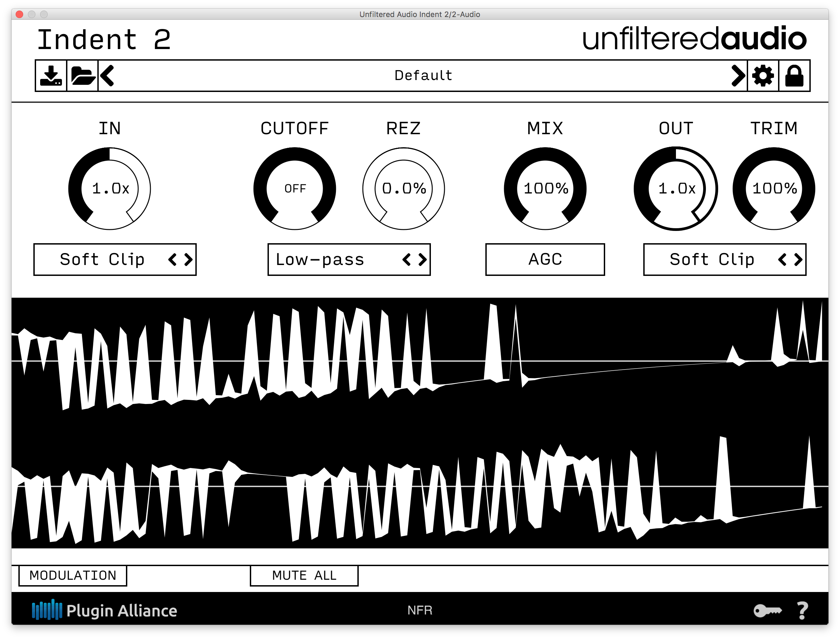Open the MODULATION panel

[72, 576]
